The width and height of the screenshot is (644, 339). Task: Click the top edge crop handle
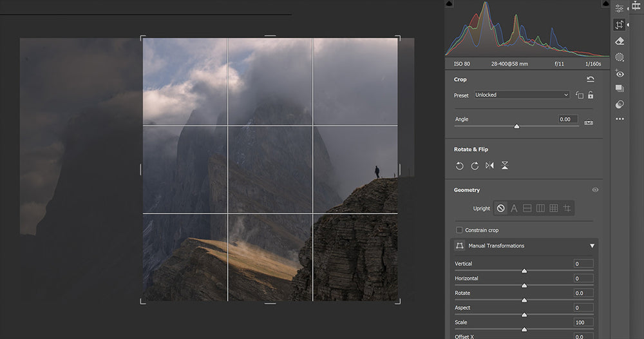coord(270,36)
